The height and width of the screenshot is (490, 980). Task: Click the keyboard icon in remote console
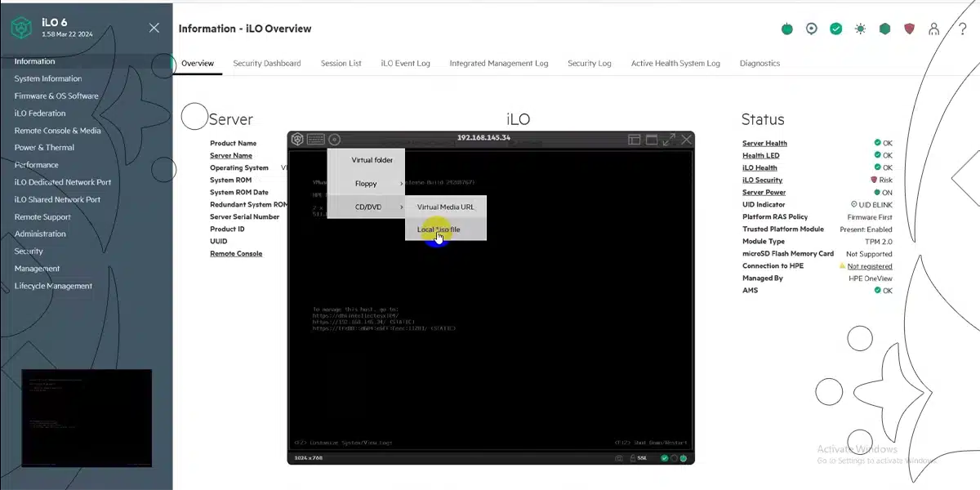pos(316,140)
